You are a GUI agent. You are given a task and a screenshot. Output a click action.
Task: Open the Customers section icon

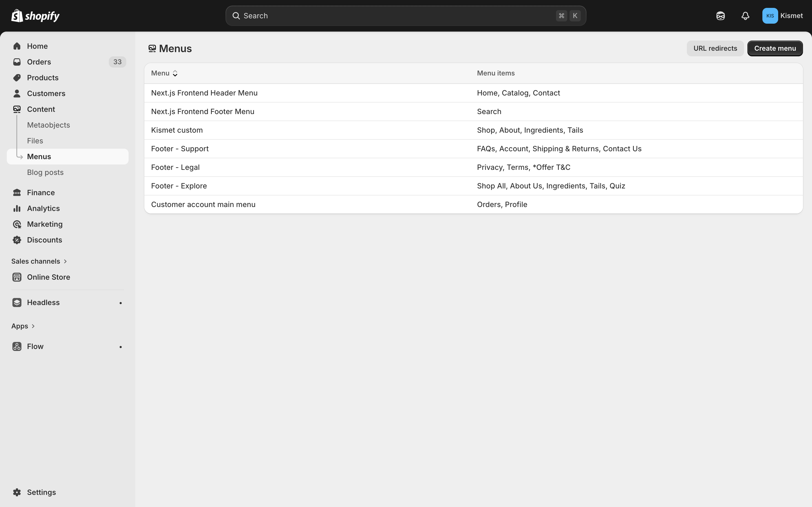(17, 93)
